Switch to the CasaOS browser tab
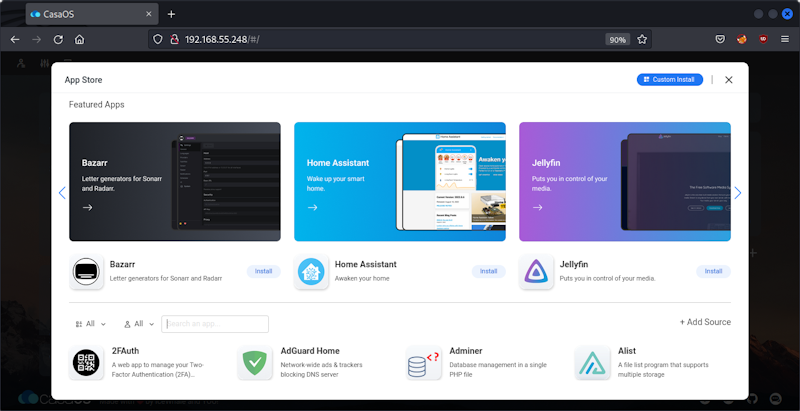 85,14
